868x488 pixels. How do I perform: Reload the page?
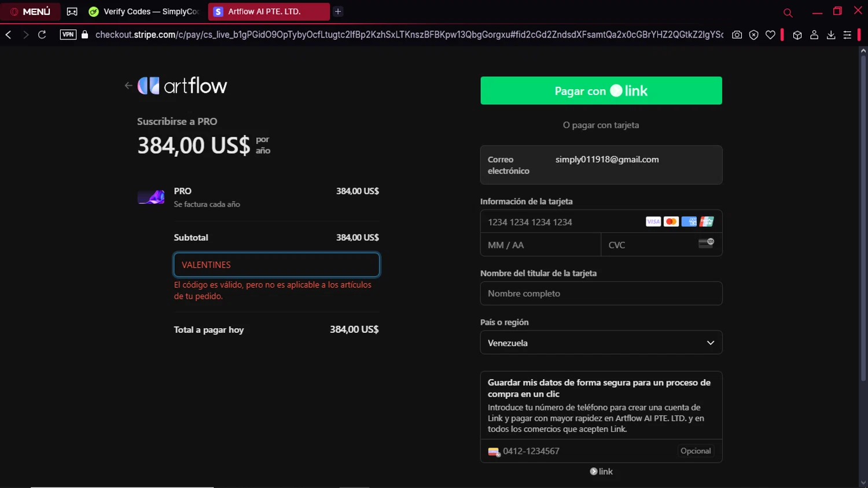tap(42, 35)
